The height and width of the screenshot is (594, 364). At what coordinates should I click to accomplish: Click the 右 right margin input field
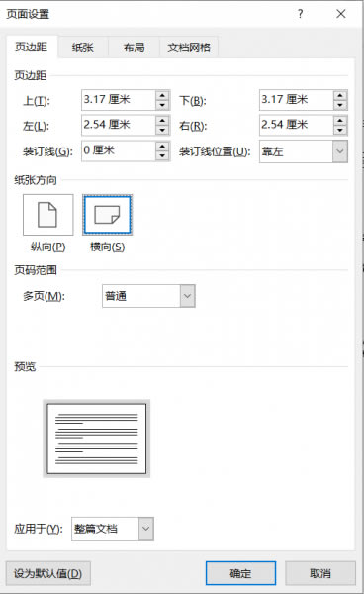297,126
